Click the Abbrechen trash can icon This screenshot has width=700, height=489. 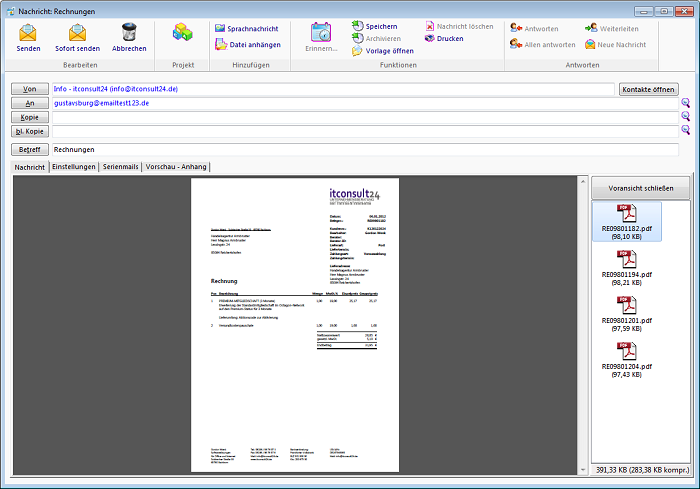129,32
